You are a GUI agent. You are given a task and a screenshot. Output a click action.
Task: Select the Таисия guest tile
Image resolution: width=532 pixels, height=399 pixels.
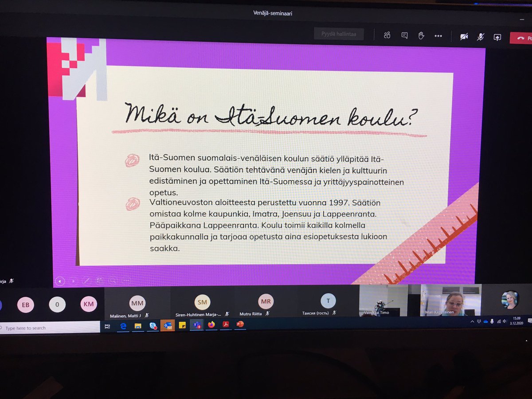[x=328, y=301]
